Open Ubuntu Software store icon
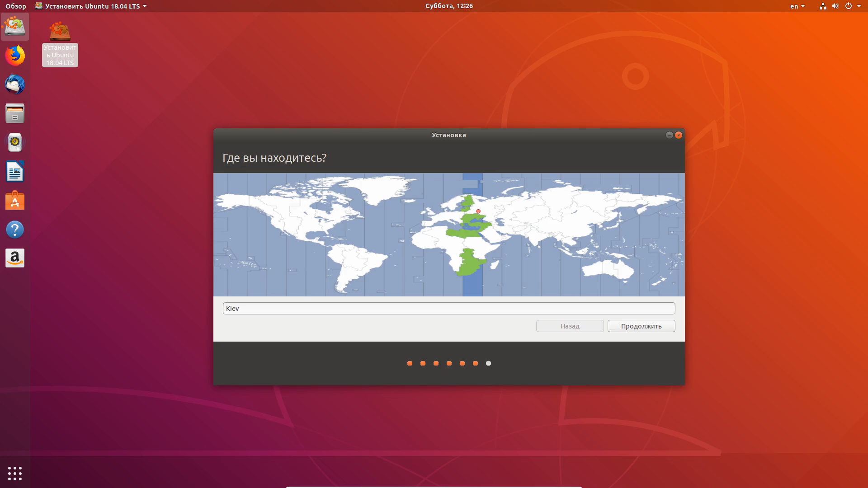Screen dimensions: 868x488 point(15,201)
